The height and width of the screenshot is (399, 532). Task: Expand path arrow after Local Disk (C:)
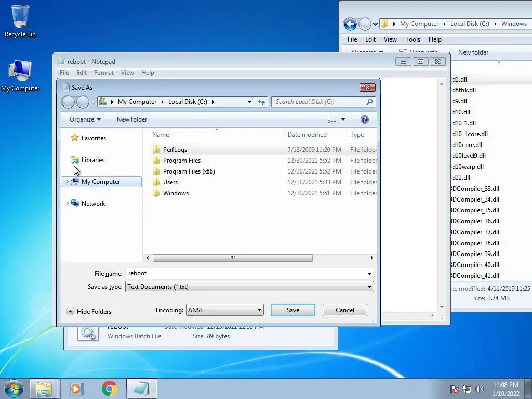point(214,102)
